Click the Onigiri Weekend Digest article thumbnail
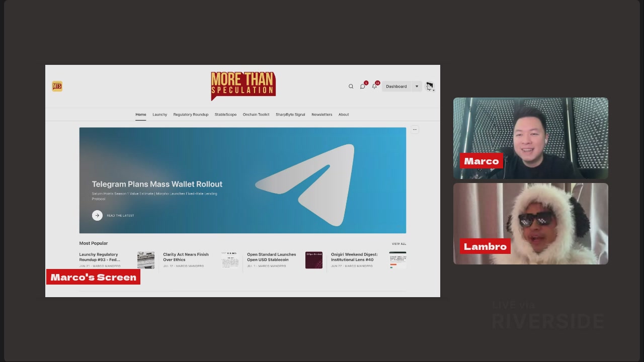The height and width of the screenshot is (362, 644). (x=398, y=260)
